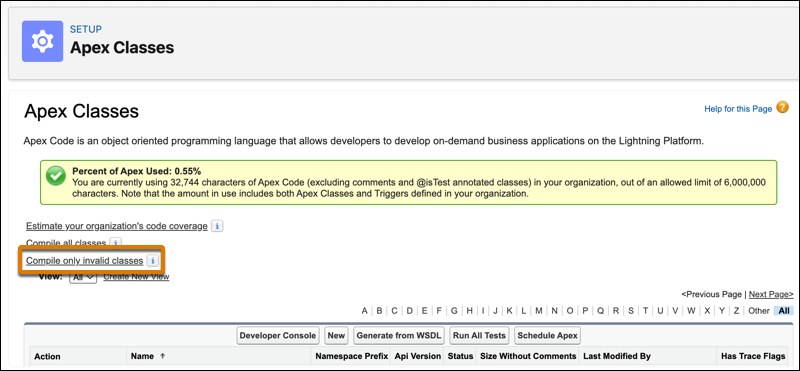The image size is (800, 371).
Task: Click info icon beside Compile all classes
Action: (x=116, y=243)
